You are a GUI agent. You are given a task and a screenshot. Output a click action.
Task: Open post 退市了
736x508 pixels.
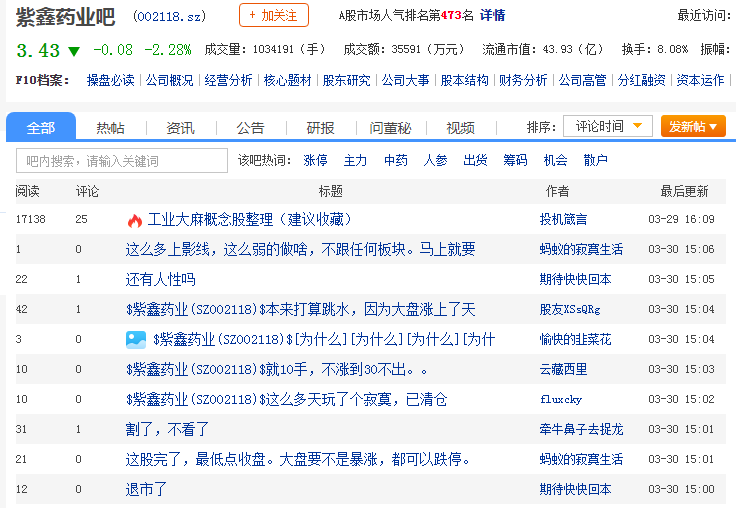tap(146, 489)
